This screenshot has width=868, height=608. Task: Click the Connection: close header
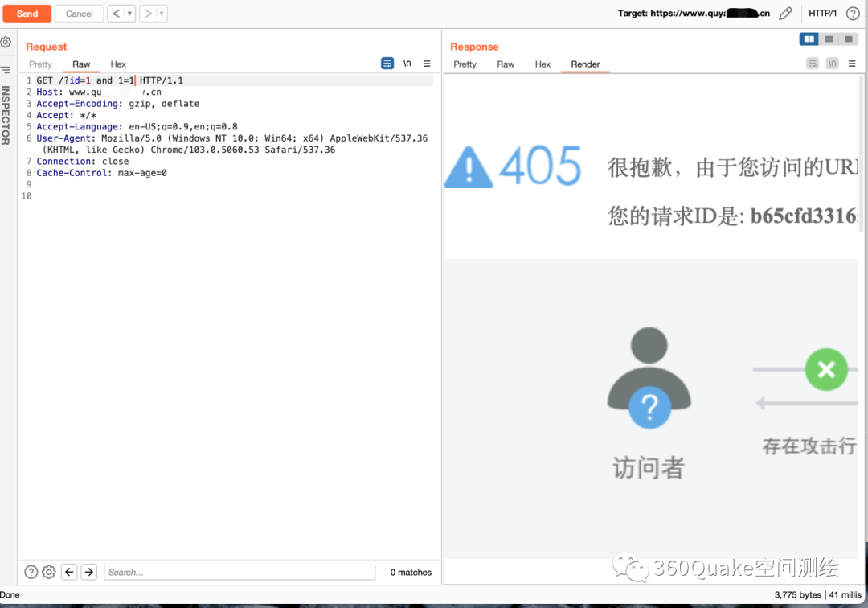[x=83, y=161]
